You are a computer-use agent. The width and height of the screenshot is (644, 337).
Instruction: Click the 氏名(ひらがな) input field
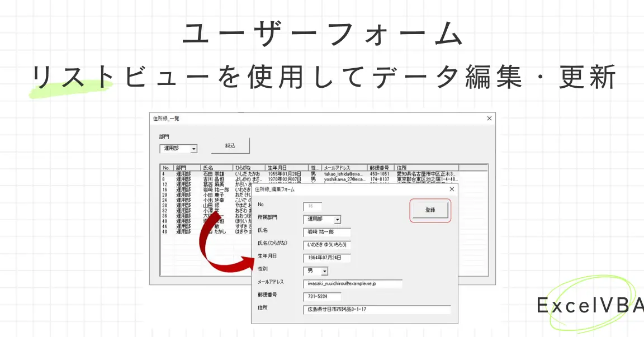326,245
